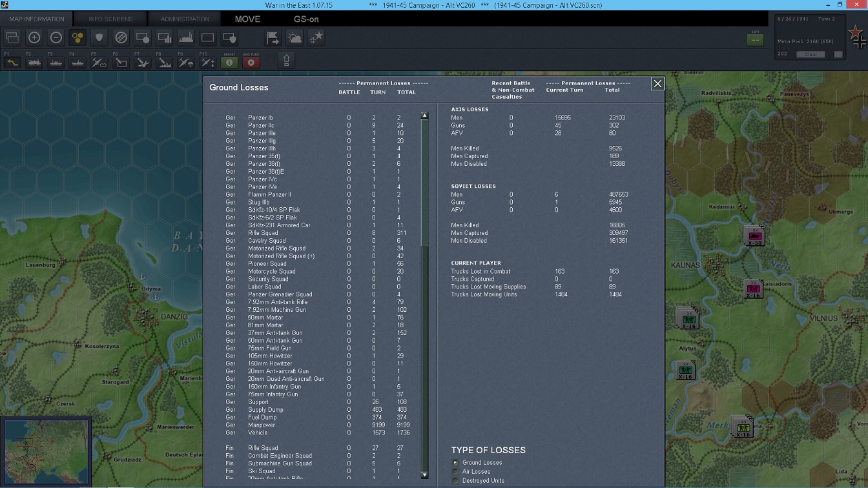Open the Map Information tab
The width and height of the screenshot is (868, 488).
point(37,19)
